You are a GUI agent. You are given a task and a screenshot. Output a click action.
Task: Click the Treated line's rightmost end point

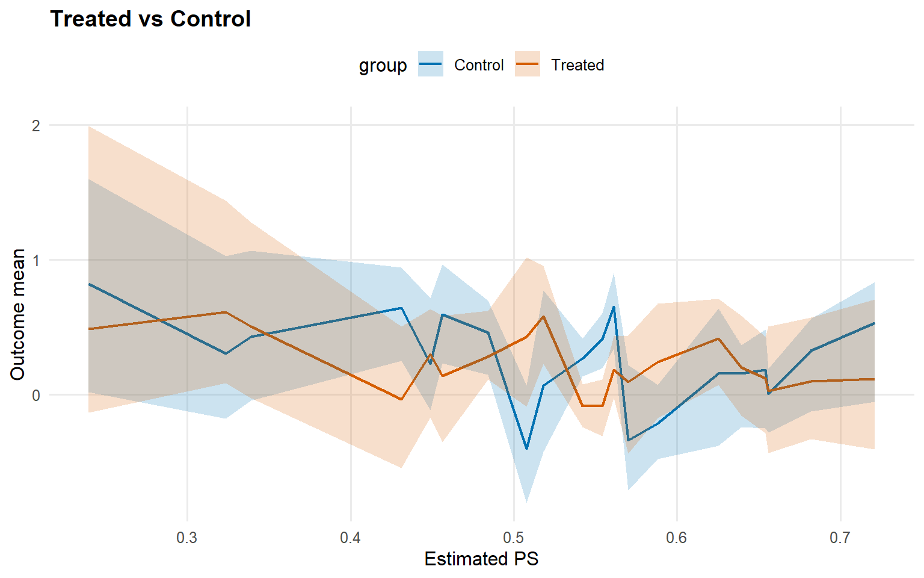[x=874, y=379]
